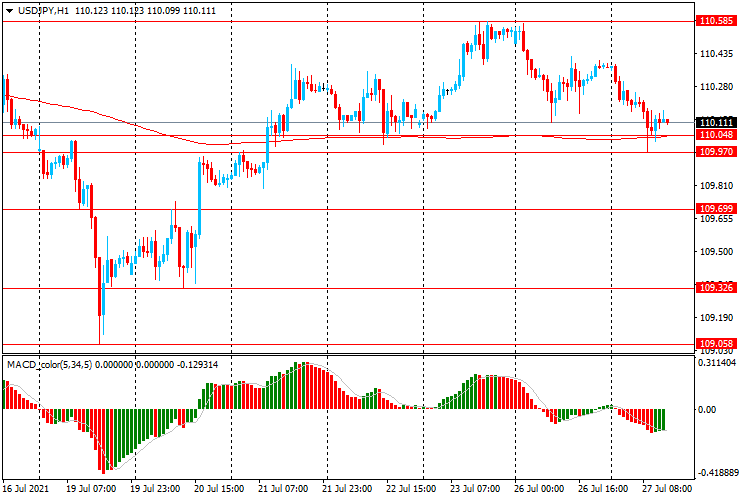Click the 16 Jul 2021 date label
This screenshot has width=740, height=500.
pyautogui.click(x=26, y=488)
